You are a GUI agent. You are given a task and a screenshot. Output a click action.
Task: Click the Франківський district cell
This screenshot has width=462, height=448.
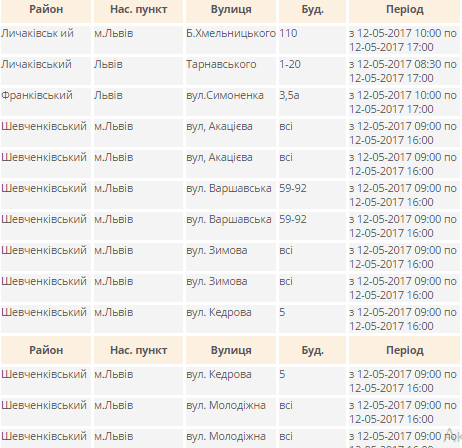click(x=46, y=102)
